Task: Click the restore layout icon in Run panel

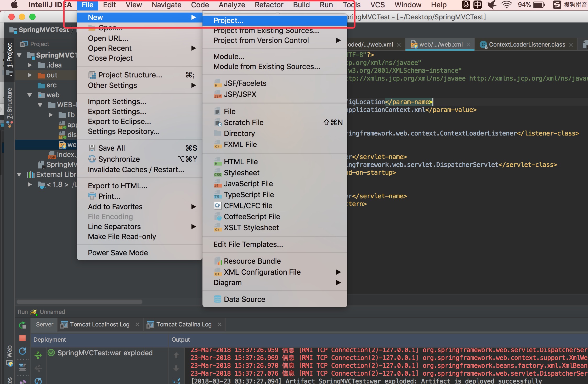Action: point(23,367)
